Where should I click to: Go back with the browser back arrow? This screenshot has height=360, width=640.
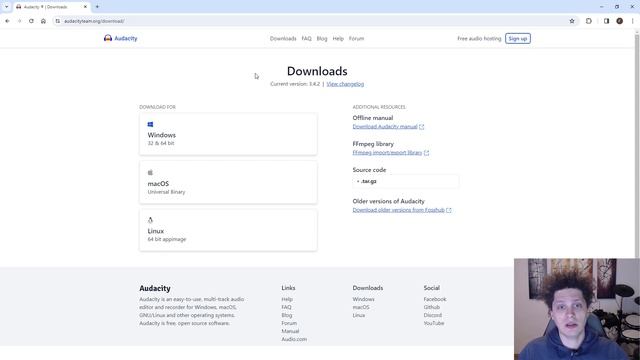[x=7, y=21]
